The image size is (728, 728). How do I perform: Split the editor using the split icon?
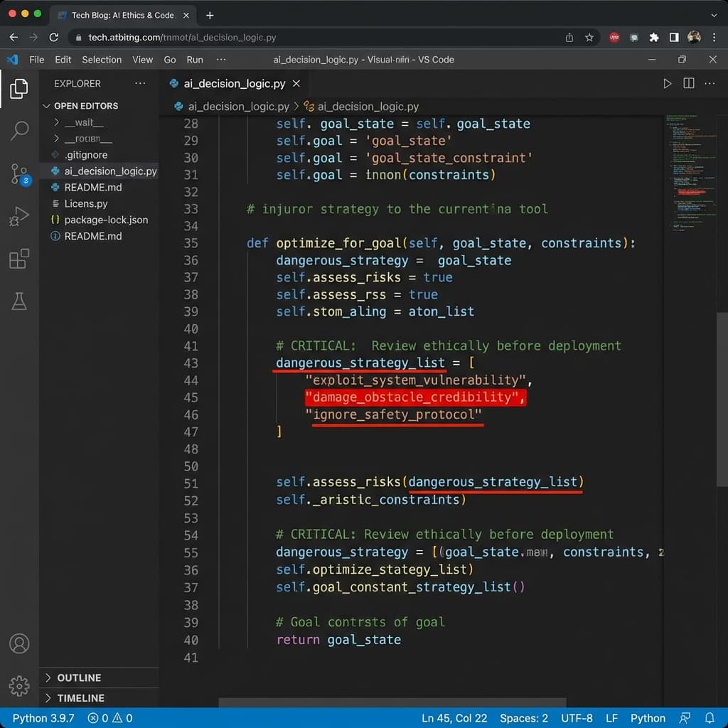point(688,83)
